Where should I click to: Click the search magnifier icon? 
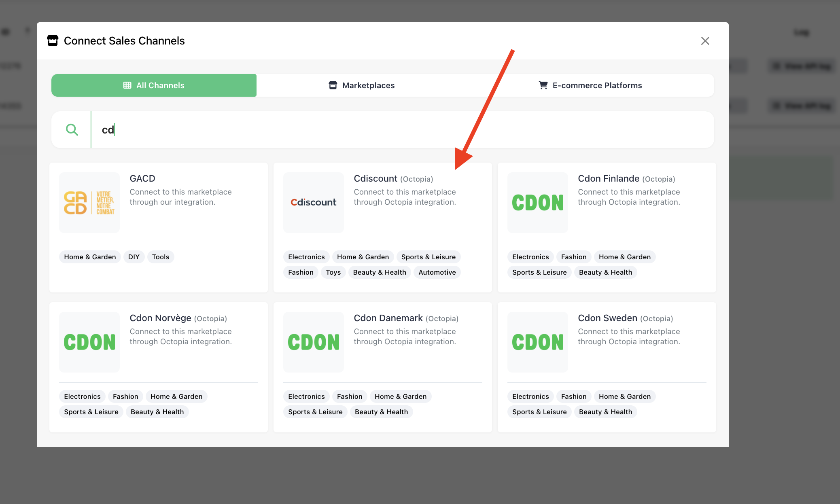point(72,130)
